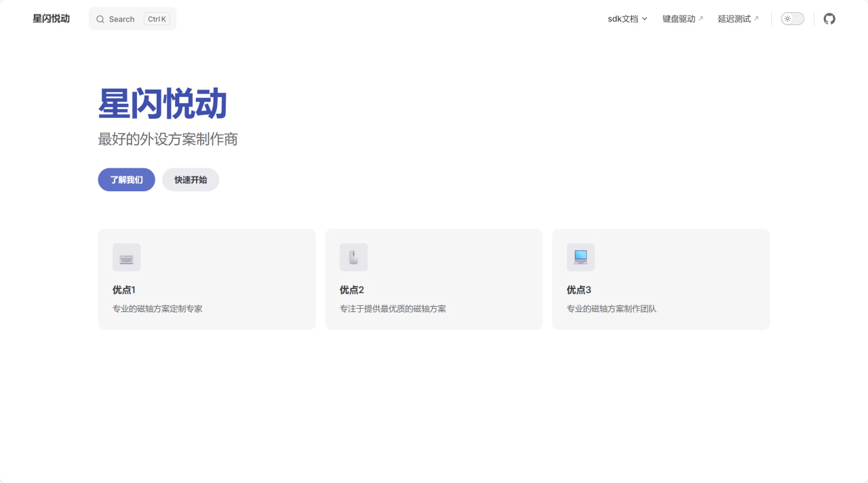Click the 快速开始 button
Image resolution: width=868 pixels, height=483 pixels.
coord(191,180)
